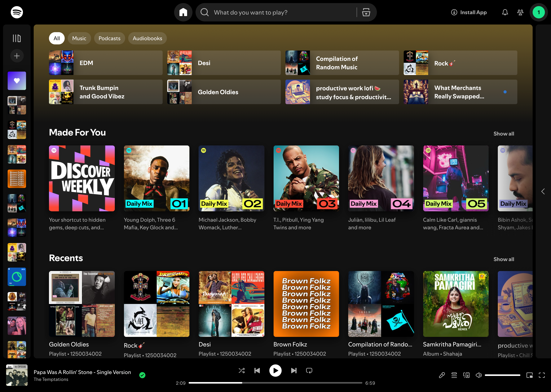The width and height of the screenshot is (551, 392).
Task: Open productive work lofi tile
Action: (x=342, y=92)
